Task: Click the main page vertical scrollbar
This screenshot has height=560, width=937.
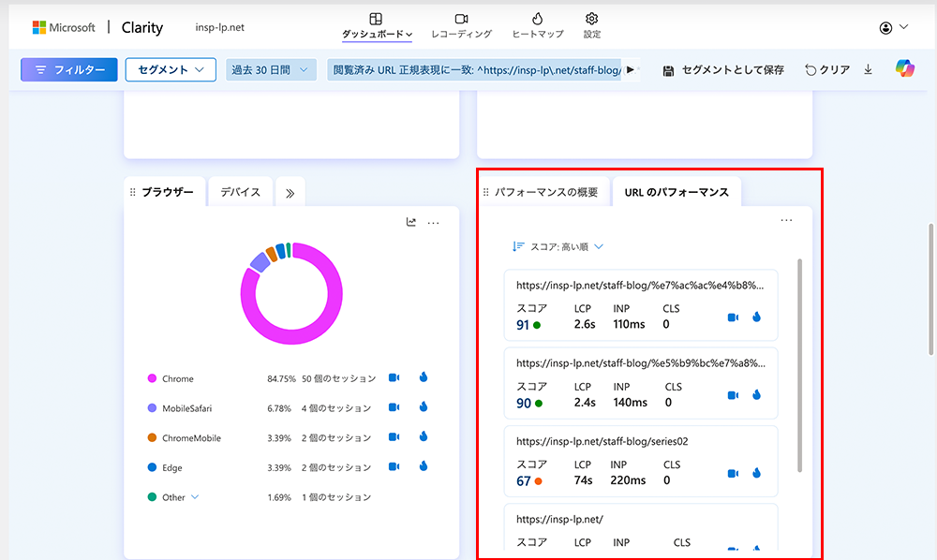Action: click(931, 289)
